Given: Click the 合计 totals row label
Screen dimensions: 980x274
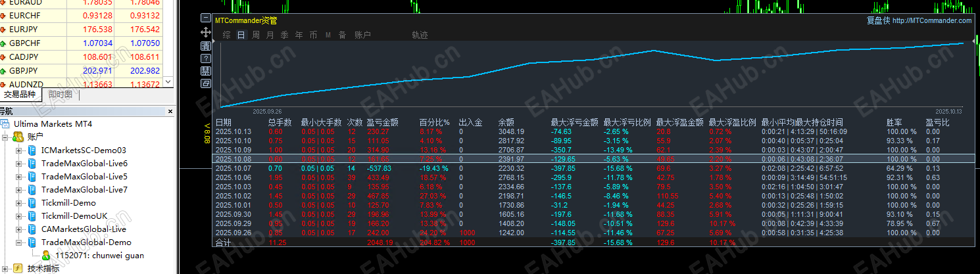Looking at the screenshot, I should (223, 242).
